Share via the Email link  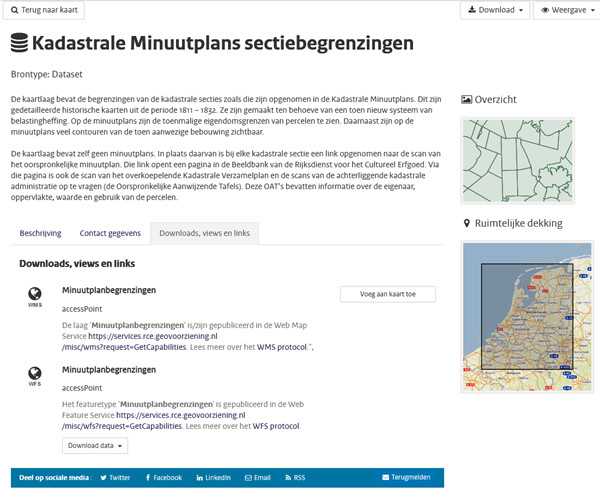(x=258, y=477)
